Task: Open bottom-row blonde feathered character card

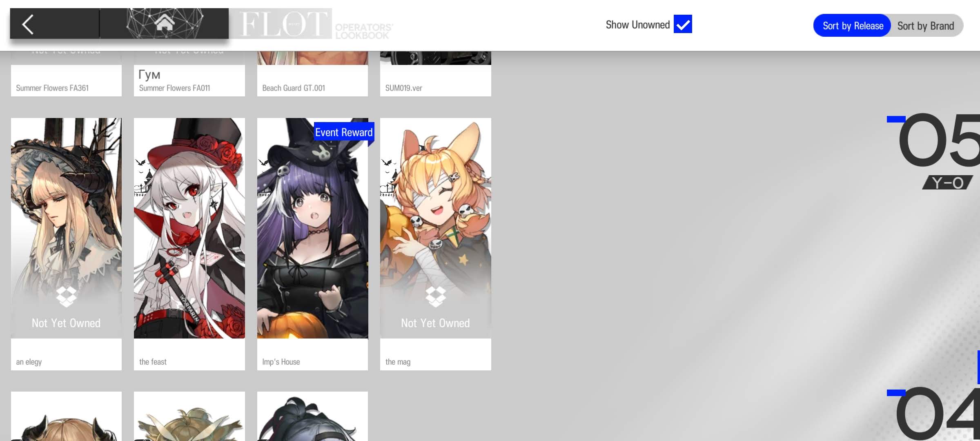Action: coord(189,416)
